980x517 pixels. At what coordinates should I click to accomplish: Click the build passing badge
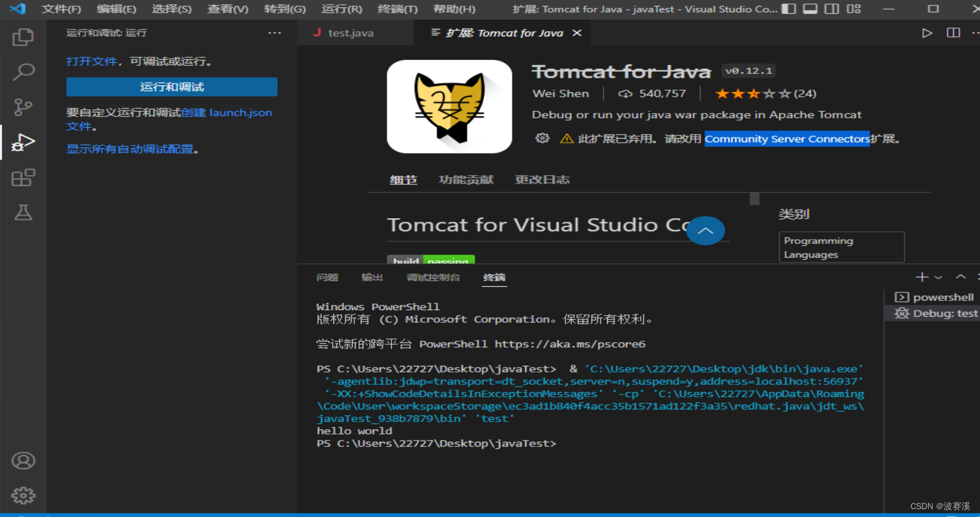431,259
